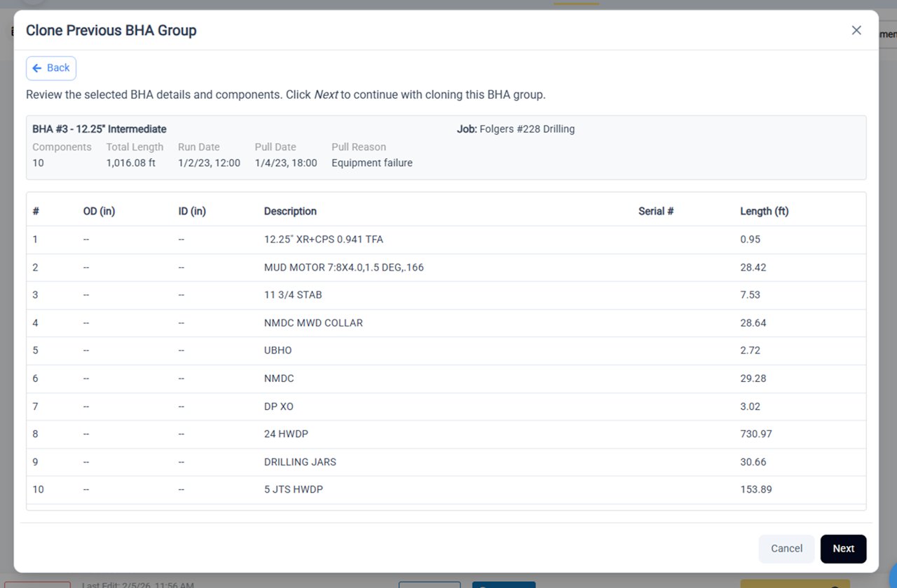
Task: Click length value 153.89
Action: tap(756, 490)
